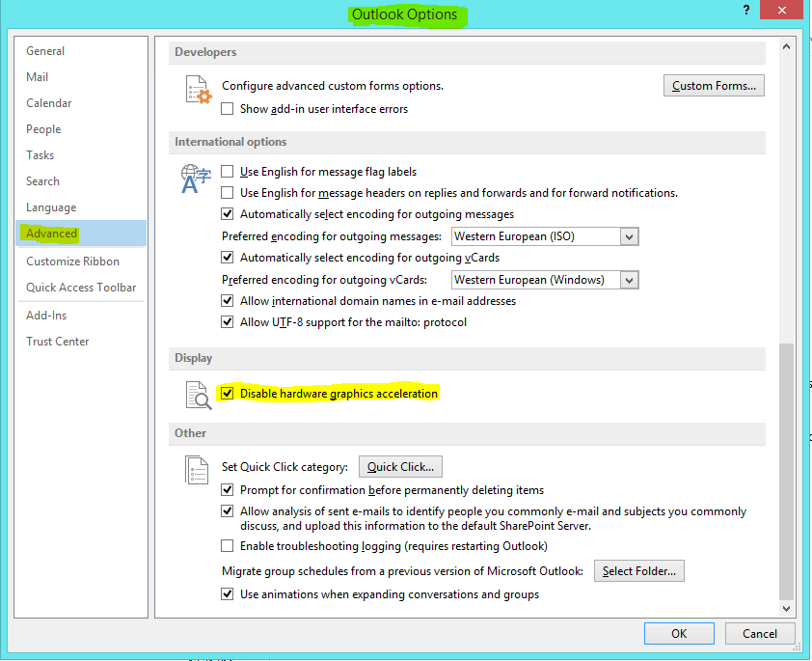Select the Mail category in sidebar

(x=38, y=77)
